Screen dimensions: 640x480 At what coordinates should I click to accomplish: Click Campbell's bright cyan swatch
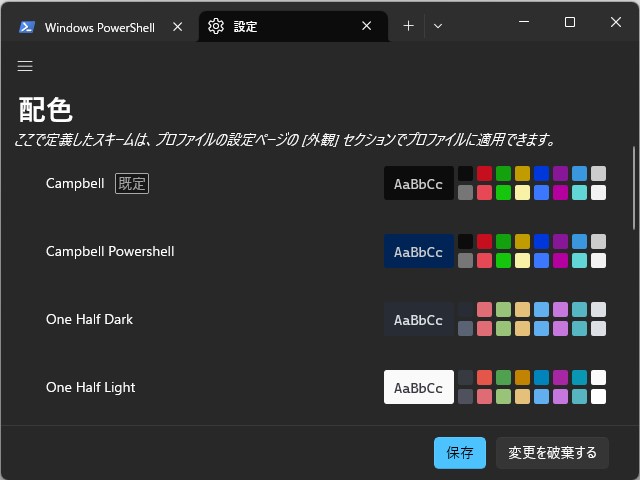click(x=580, y=192)
